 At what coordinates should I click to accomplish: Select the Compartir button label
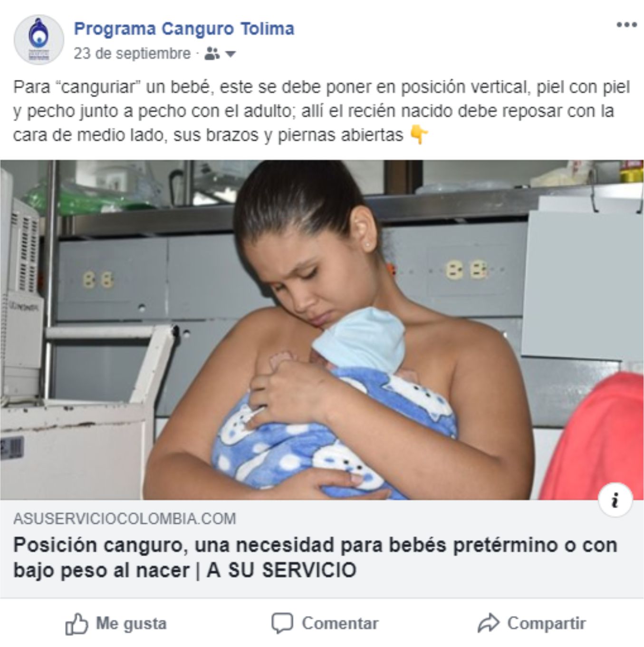(547, 623)
